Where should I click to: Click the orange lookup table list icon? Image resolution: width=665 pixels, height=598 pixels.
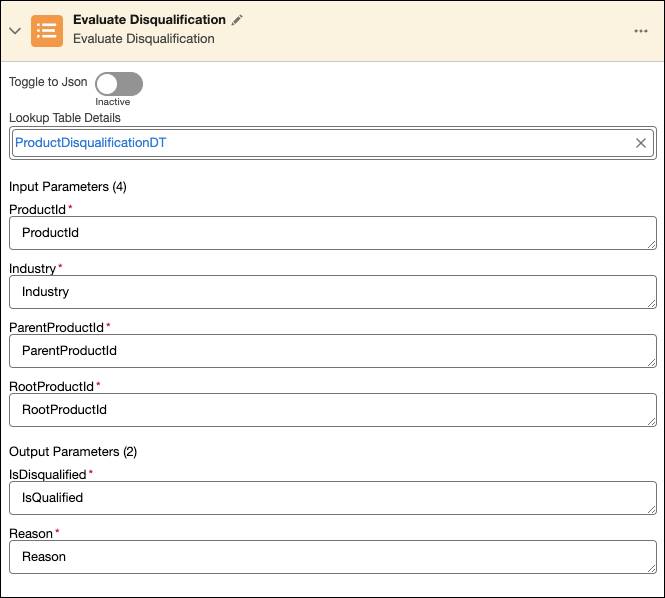click(x=47, y=31)
